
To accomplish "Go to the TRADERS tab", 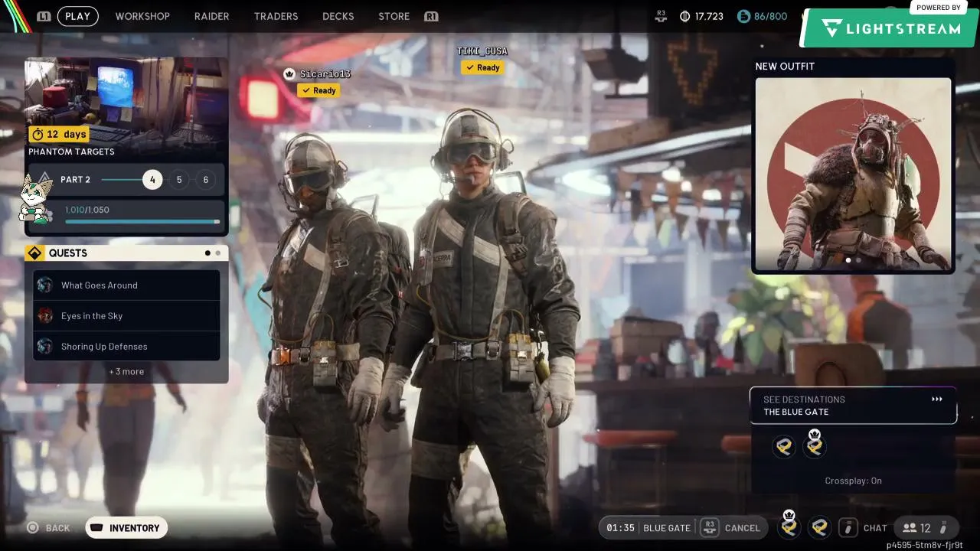I will click(x=276, y=16).
